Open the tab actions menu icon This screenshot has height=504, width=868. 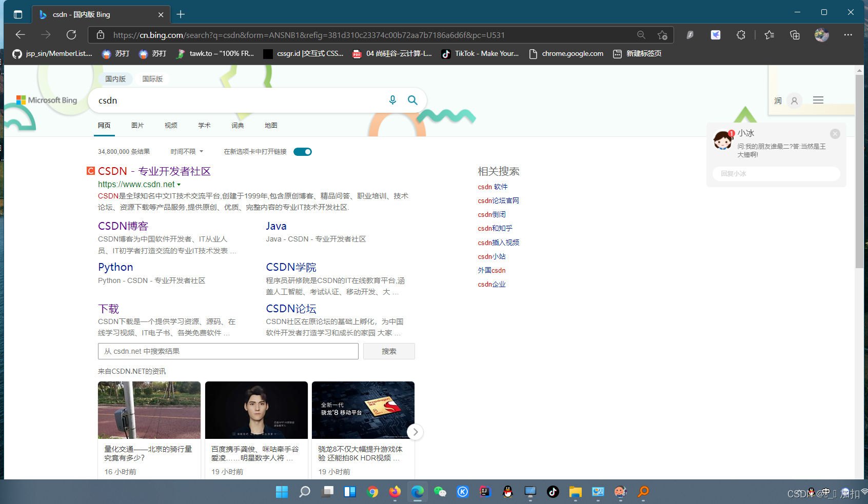tap(18, 14)
